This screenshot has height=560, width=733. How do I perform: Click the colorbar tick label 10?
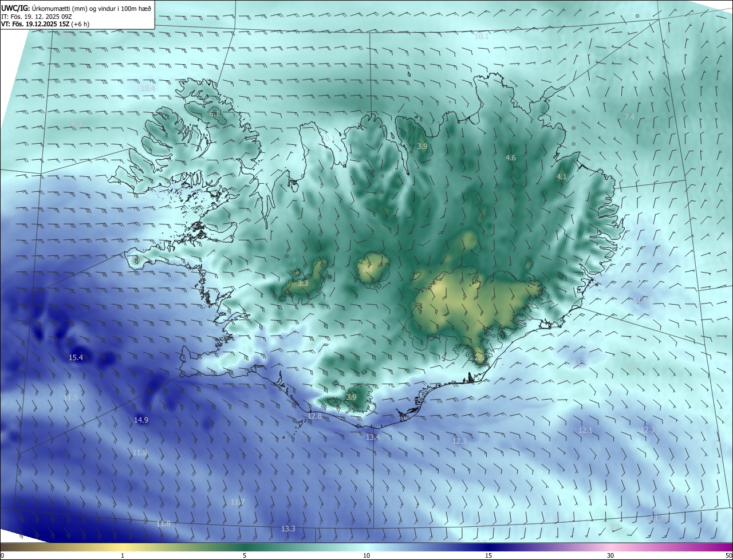pos(366,555)
